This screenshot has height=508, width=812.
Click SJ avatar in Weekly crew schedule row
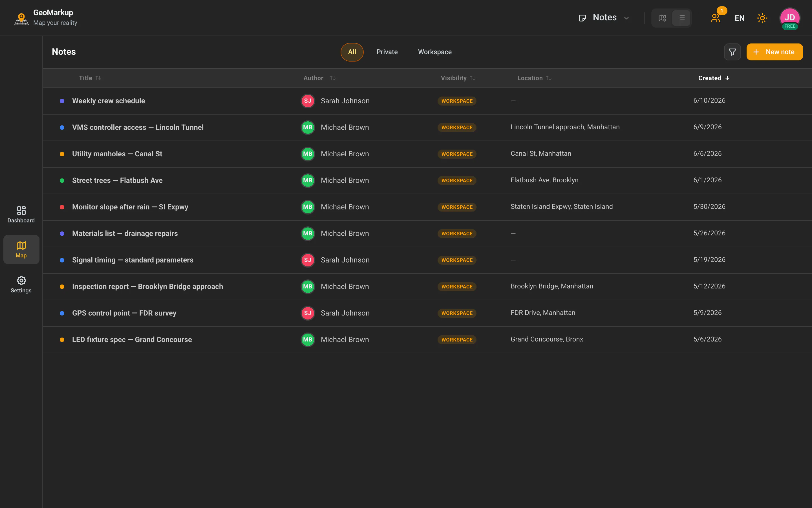[307, 101]
